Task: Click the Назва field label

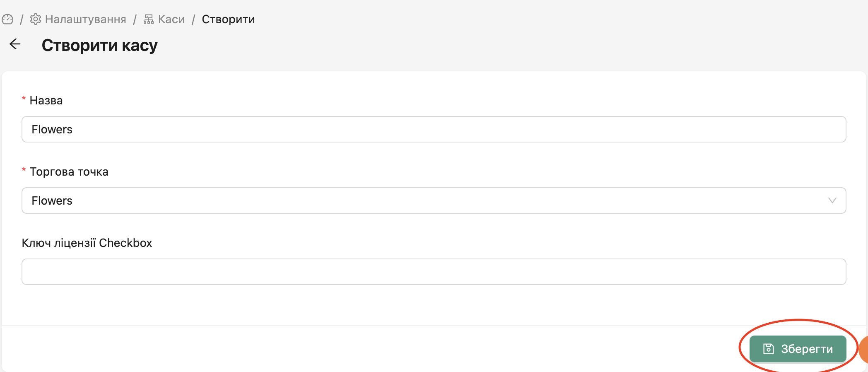Action: tap(46, 100)
